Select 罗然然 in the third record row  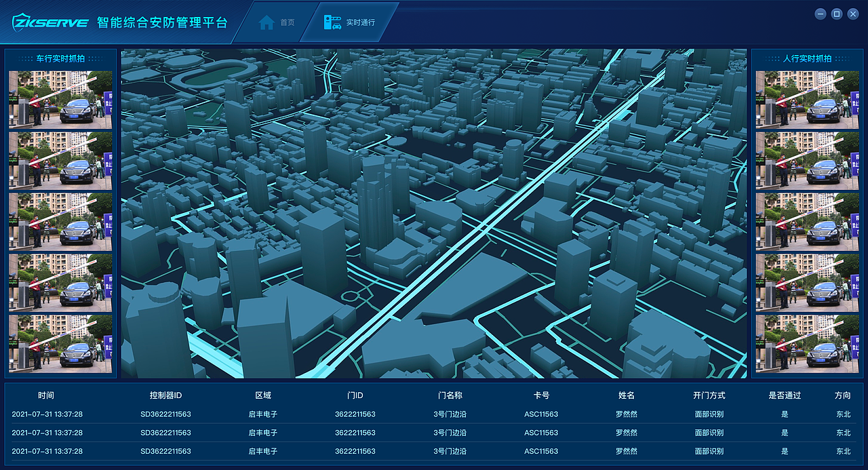click(x=627, y=451)
